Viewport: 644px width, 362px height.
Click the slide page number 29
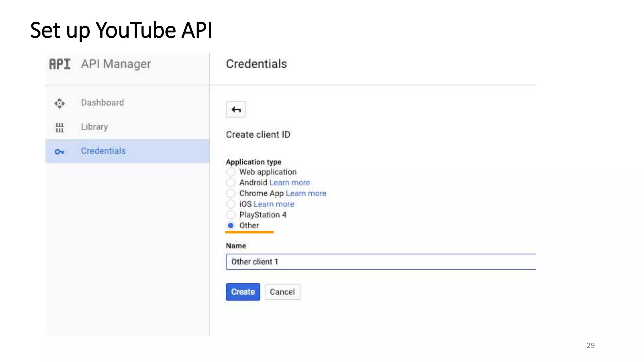[x=591, y=345]
